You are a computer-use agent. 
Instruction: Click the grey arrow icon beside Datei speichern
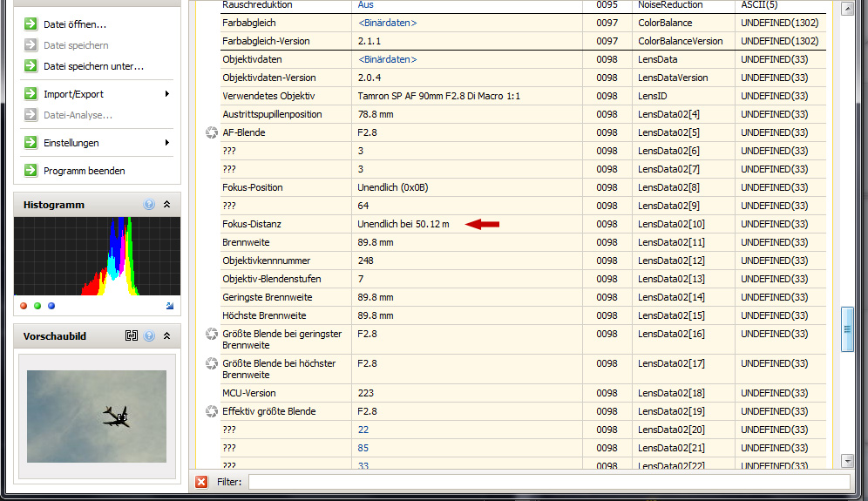[x=31, y=44]
